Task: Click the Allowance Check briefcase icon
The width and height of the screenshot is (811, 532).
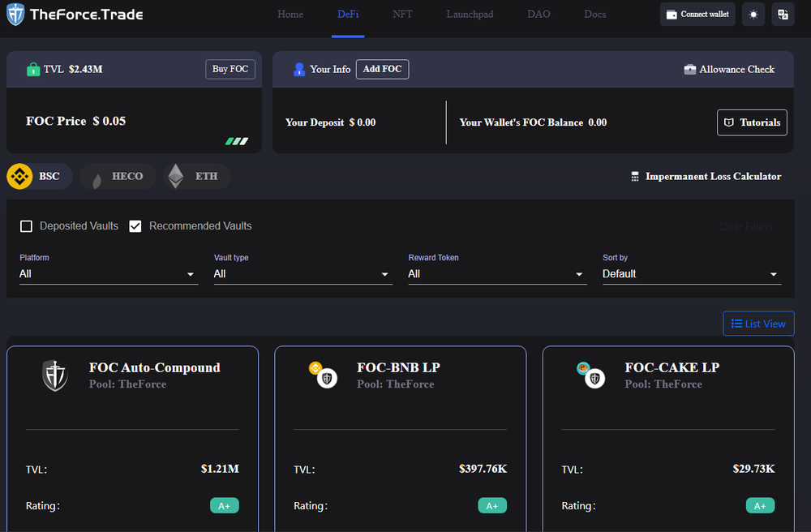Action: [689, 69]
